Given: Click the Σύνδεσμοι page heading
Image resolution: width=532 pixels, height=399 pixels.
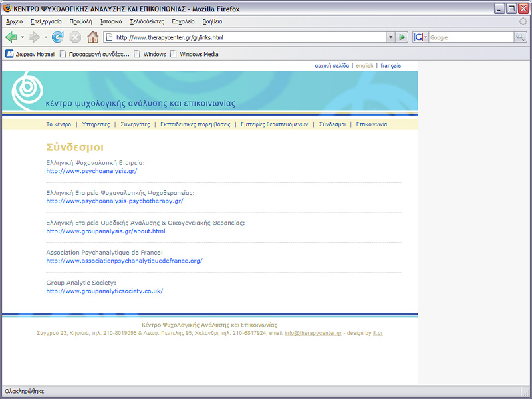Looking at the screenshot, I should point(74,147).
